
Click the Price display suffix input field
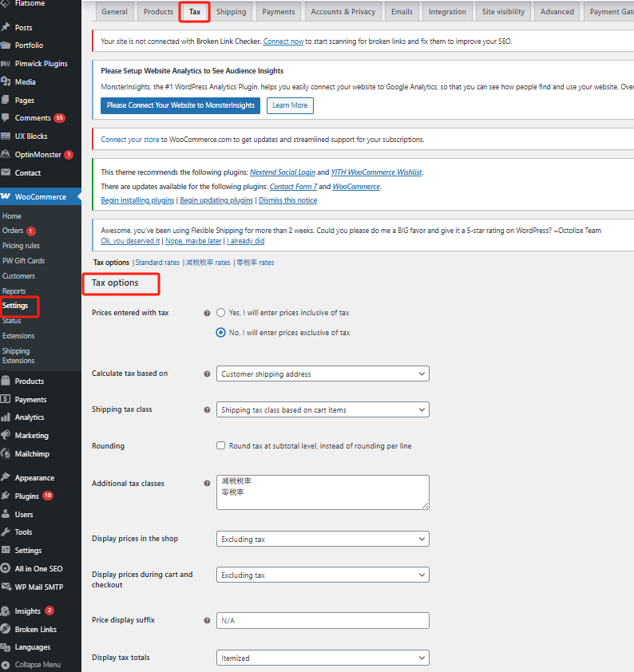[323, 620]
